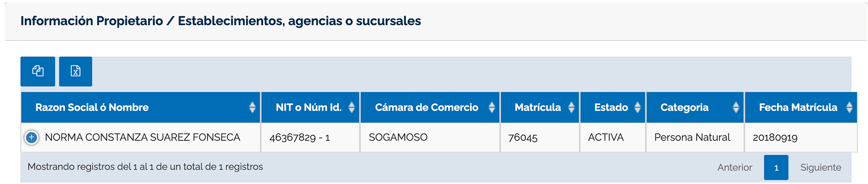Click the Persona Natural category cell

695,138
